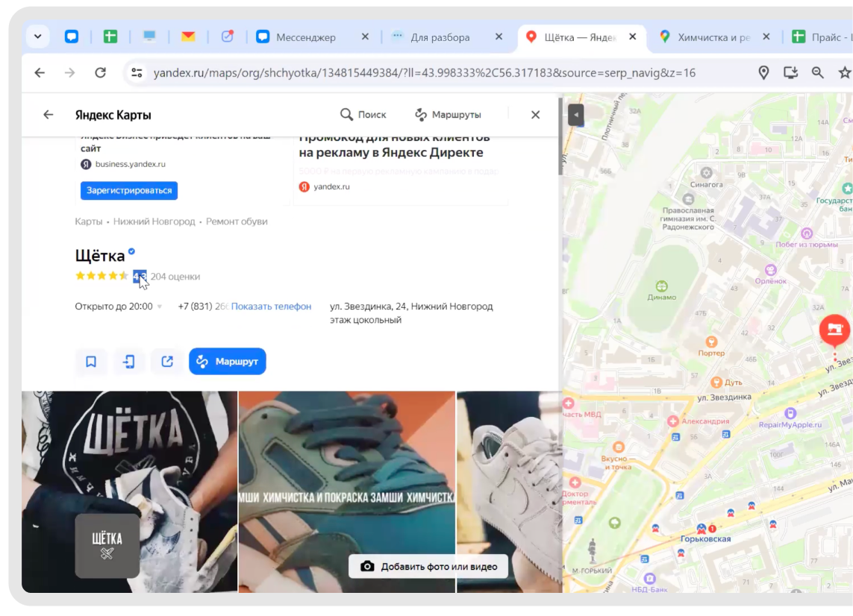The height and width of the screenshot is (616, 853).
Task: Open the pinned checklist icon tab
Action: [227, 37]
